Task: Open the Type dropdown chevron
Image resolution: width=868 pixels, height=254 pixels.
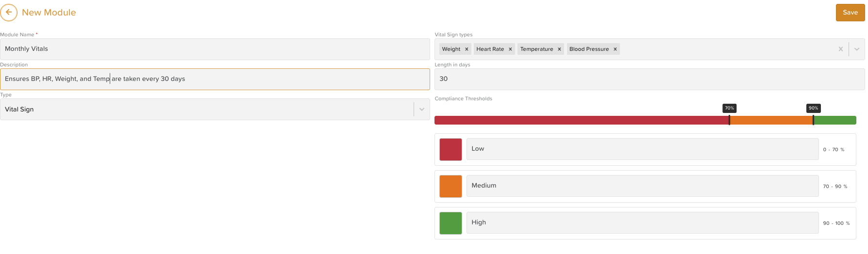Action: (x=422, y=110)
